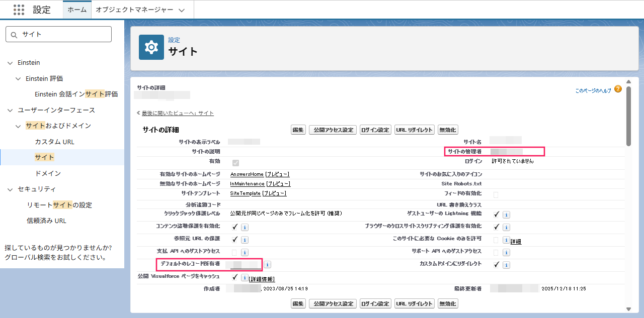Image resolution: width=644 pixels, height=318 pixels.
Task: Open info icon for このサイトに必要な Cookie のみを許可
Action: (x=506, y=240)
